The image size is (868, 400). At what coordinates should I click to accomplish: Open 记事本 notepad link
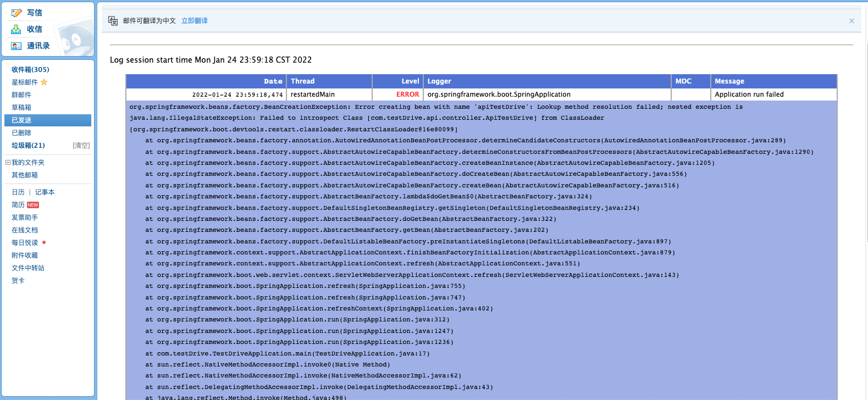click(x=45, y=192)
